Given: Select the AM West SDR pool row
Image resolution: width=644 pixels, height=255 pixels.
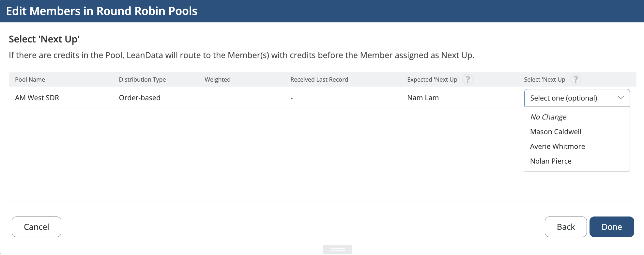Looking at the screenshot, I should tap(37, 98).
